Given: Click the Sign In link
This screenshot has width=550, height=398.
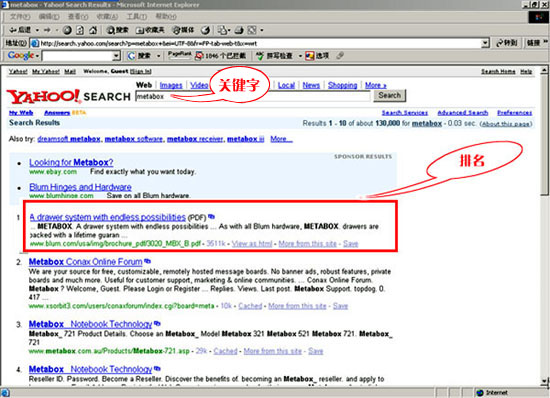Looking at the screenshot, I should pos(141,72).
